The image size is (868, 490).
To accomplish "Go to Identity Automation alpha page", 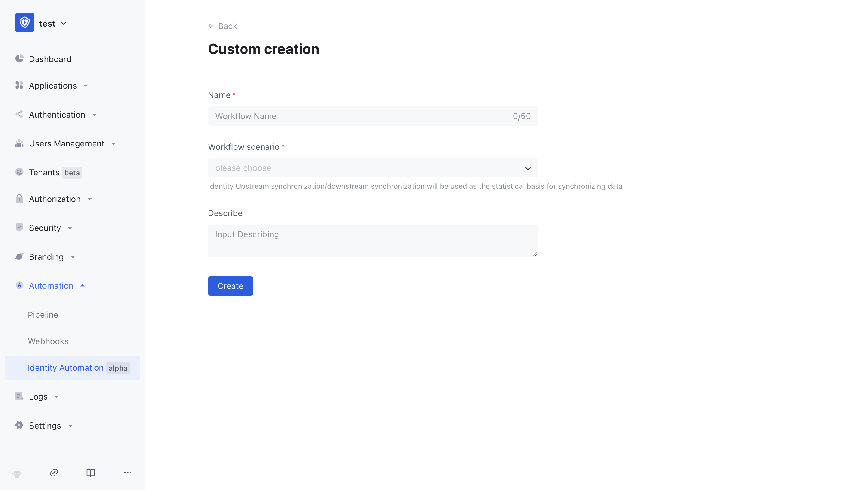I will click(65, 367).
